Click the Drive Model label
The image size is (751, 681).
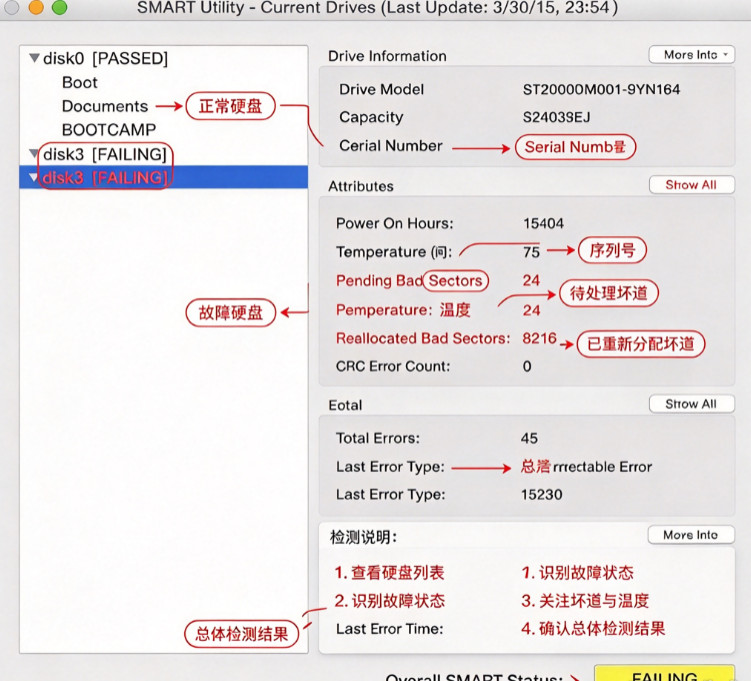pos(381,90)
